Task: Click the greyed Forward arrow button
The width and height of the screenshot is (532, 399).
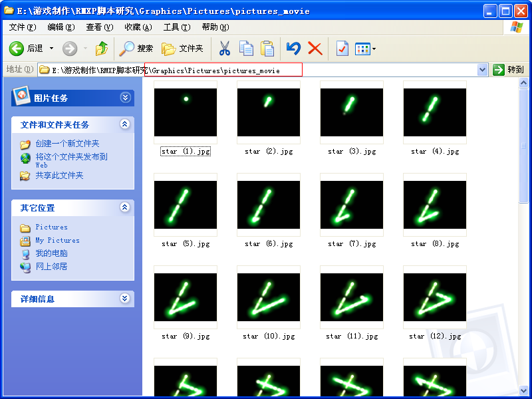Action: pyautogui.click(x=70, y=49)
